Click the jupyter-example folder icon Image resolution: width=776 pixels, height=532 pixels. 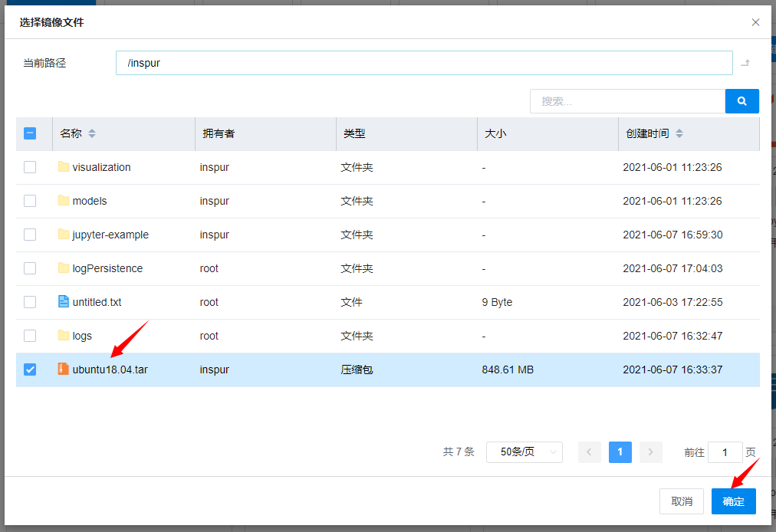(64, 235)
